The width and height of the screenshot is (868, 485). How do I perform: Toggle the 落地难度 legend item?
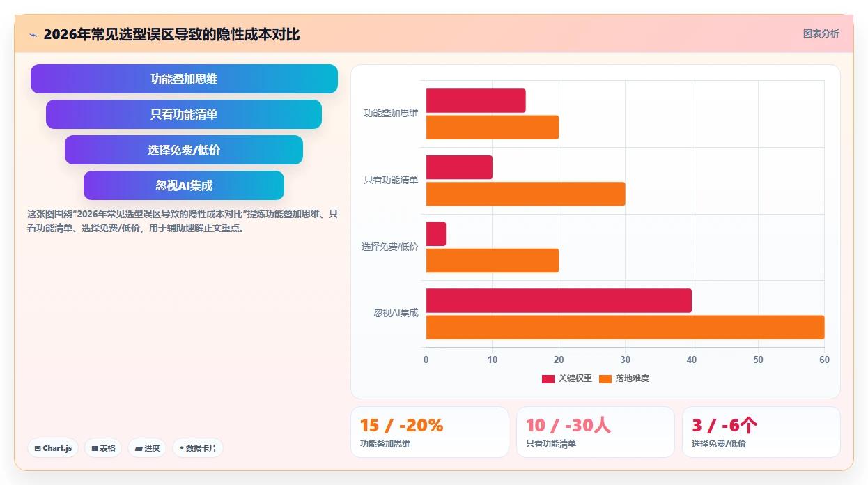click(624, 378)
